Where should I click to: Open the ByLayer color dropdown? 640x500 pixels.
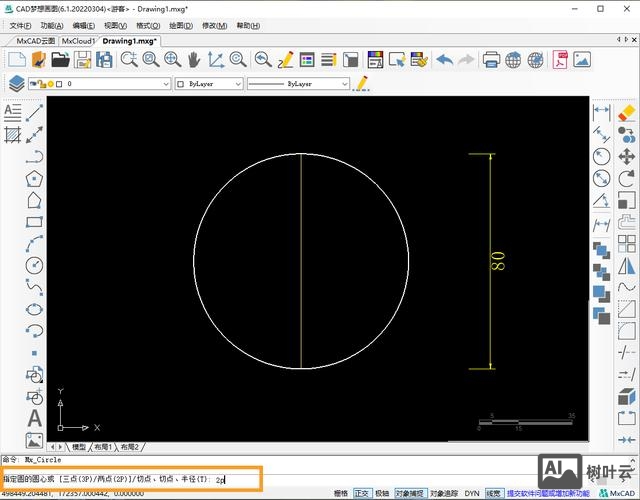[x=209, y=84]
